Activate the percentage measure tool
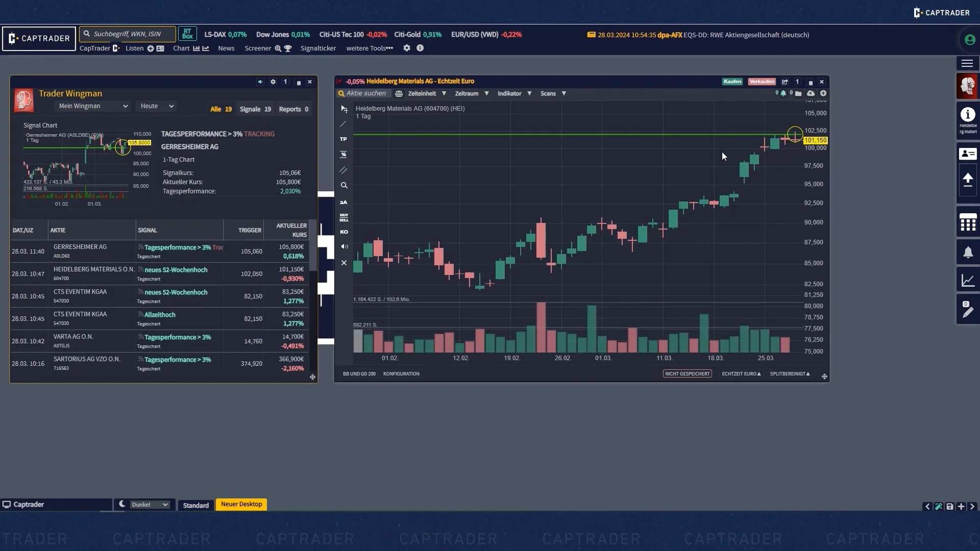The width and height of the screenshot is (980, 551). coord(344,154)
